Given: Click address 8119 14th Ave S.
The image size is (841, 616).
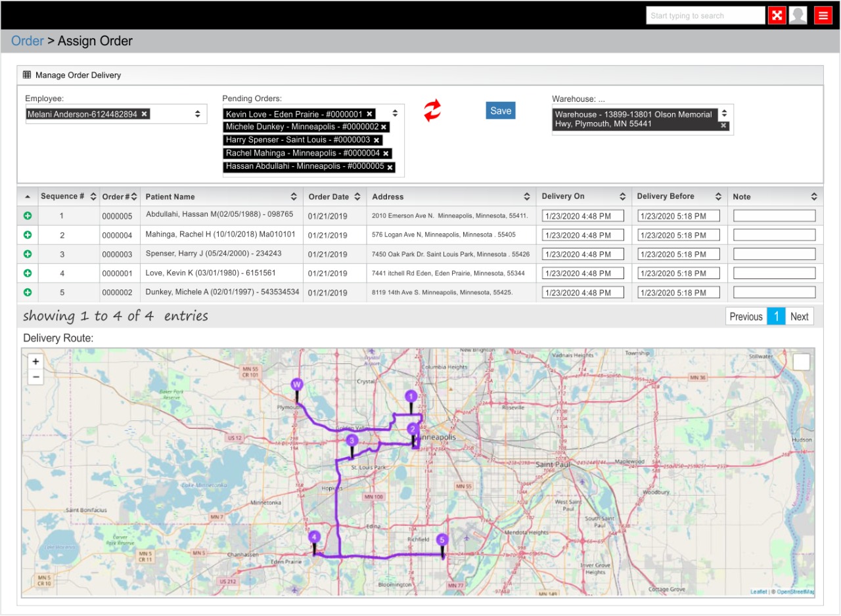Looking at the screenshot, I should tap(442, 292).
